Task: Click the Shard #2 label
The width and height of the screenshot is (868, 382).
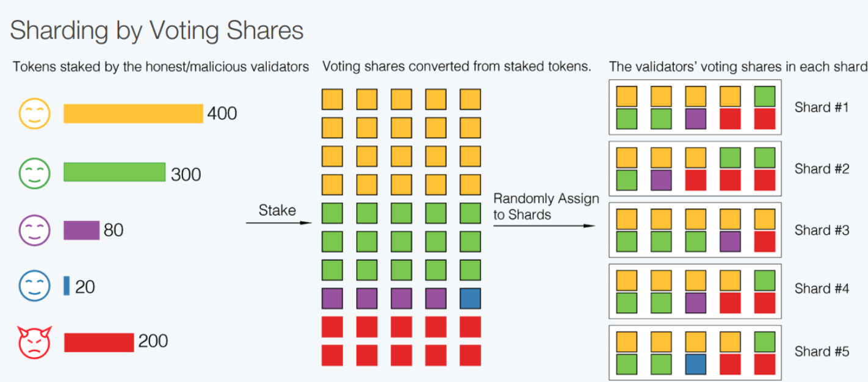Action: [x=822, y=169]
